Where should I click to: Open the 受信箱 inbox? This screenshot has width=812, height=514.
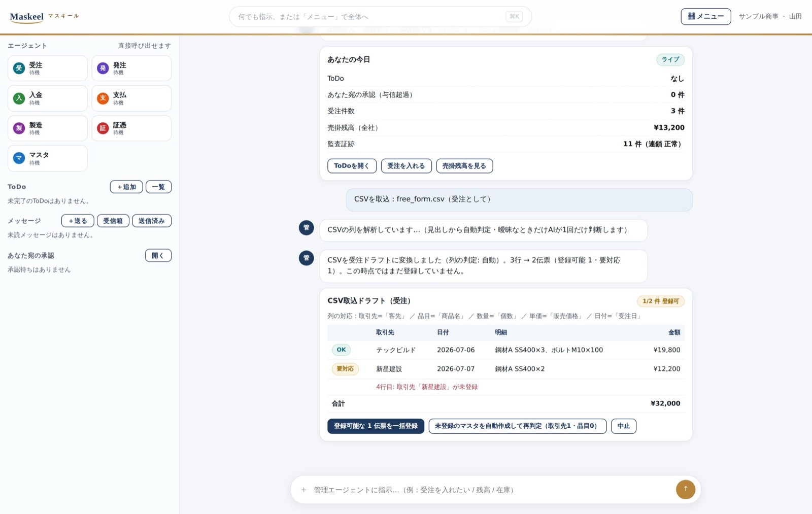113,221
